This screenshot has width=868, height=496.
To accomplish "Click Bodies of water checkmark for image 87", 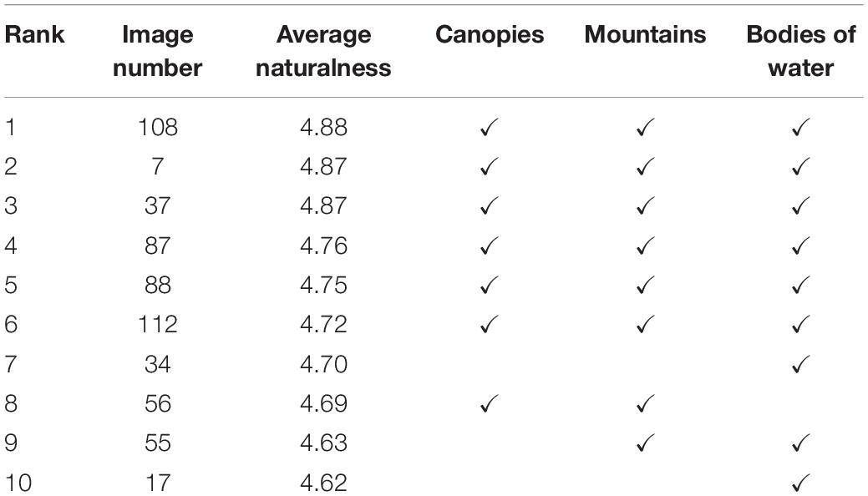I will (x=800, y=245).
